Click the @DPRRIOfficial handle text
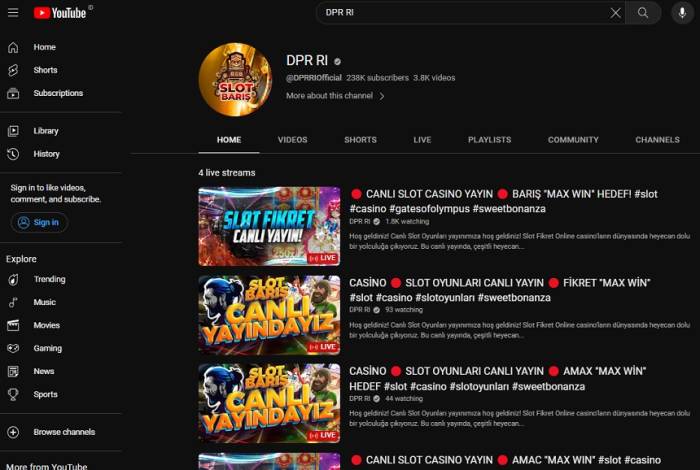Screen dimensions: 700x470 click(314, 78)
